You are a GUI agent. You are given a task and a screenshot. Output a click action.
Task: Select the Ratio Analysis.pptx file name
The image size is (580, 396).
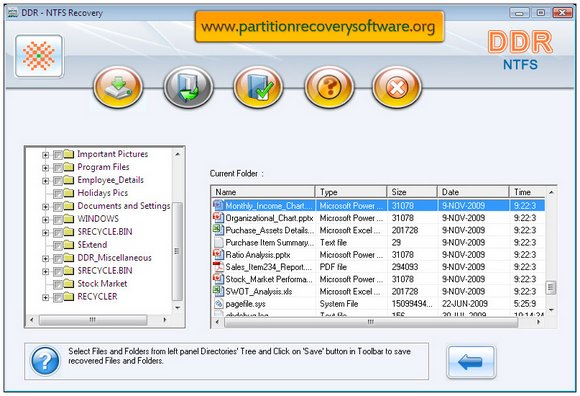click(258, 255)
